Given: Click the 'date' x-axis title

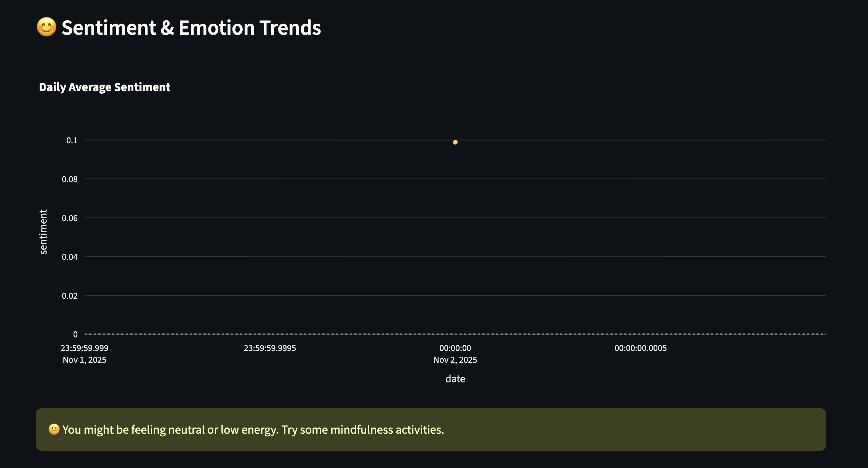Looking at the screenshot, I should pyautogui.click(x=455, y=379).
